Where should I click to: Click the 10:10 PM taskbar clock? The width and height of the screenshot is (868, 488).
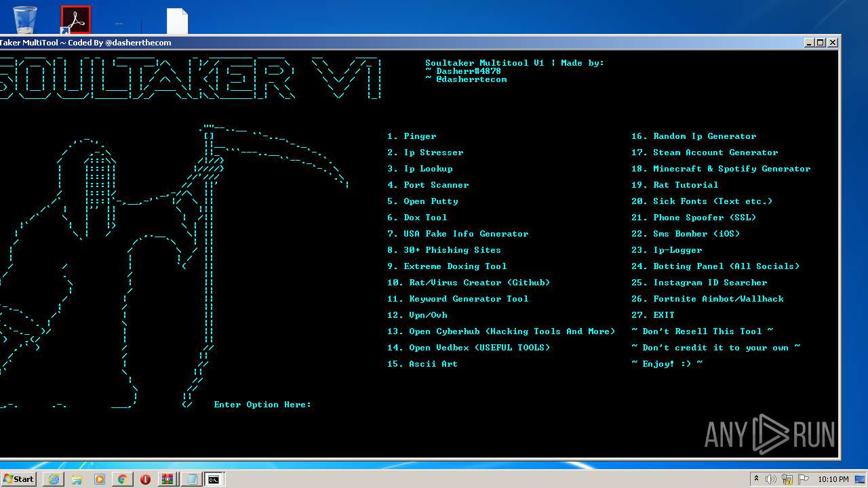pos(833,479)
